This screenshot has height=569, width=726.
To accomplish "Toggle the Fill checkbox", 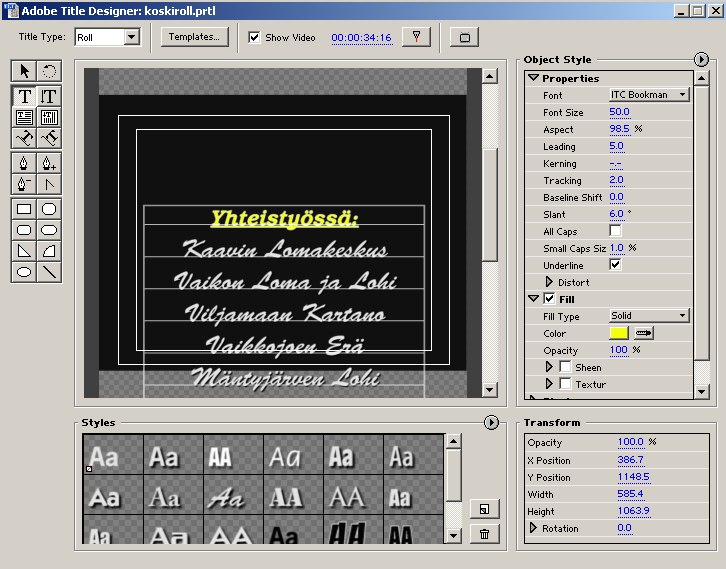I will 549,299.
